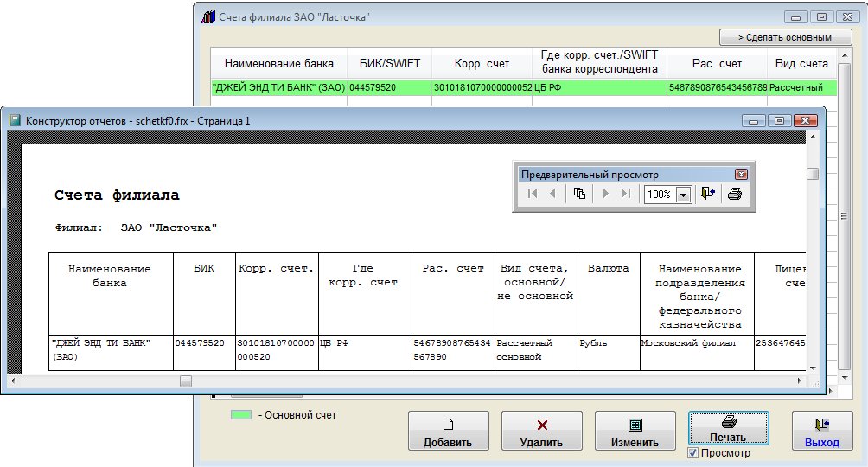868x467 pixels.
Task: Click the Печать button
Action: (728, 427)
